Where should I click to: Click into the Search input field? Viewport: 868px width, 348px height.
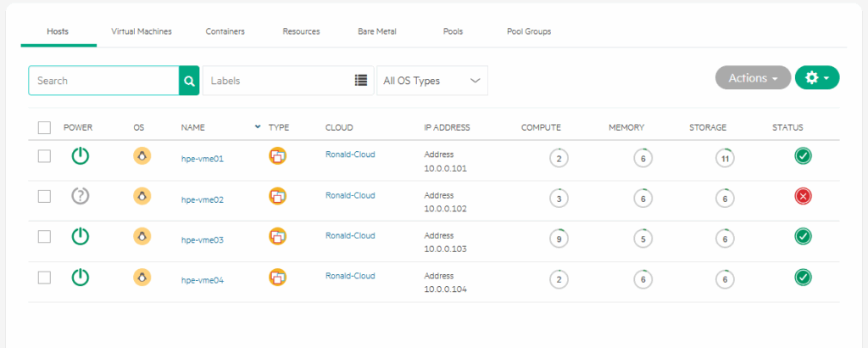[103, 80]
